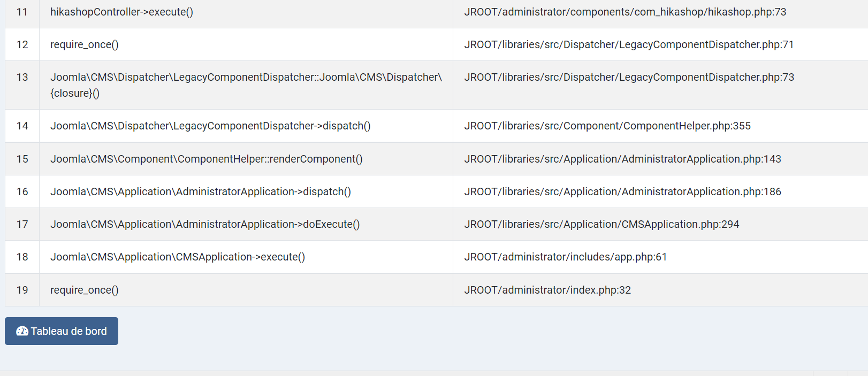The width and height of the screenshot is (868, 376).
Task: Select the ComponentHelper.php:355 location cell
Action: click(x=607, y=126)
